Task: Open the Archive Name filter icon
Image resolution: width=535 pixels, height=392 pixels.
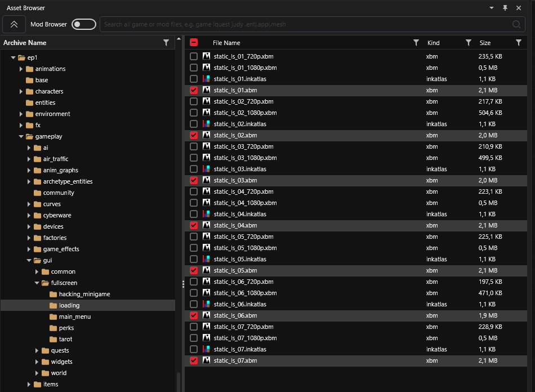Action: [166, 43]
